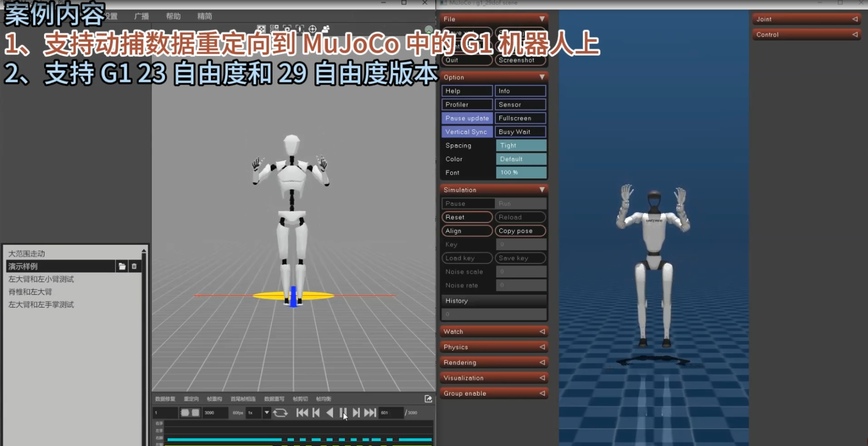Step to the previous frame
868x446 pixels.
click(x=316, y=412)
